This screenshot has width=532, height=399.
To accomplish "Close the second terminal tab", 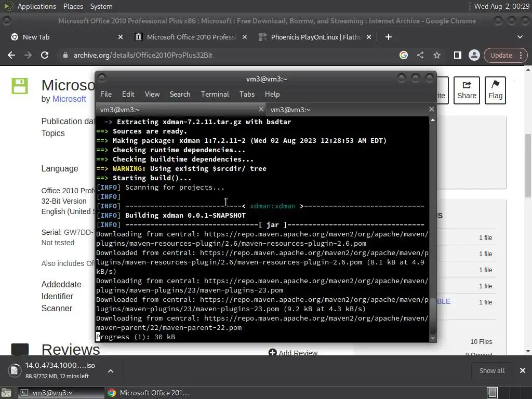I will click(x=432, y=109).
